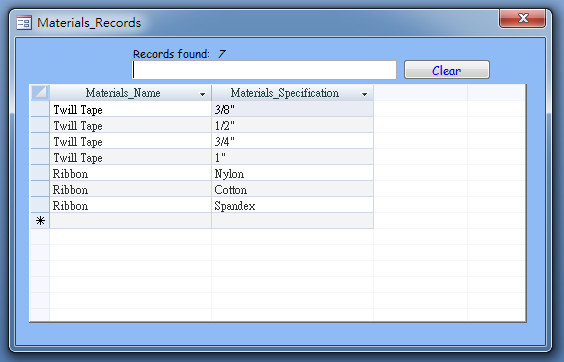This screenshot has height=362, width=564.
Task: Click the Materials_Records form icon in title bar
Action: point(24,23)
